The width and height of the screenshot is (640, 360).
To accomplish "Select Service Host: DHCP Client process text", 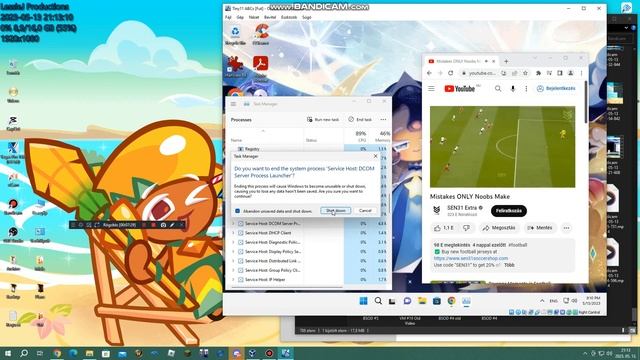I will click(x=268, y=233).
